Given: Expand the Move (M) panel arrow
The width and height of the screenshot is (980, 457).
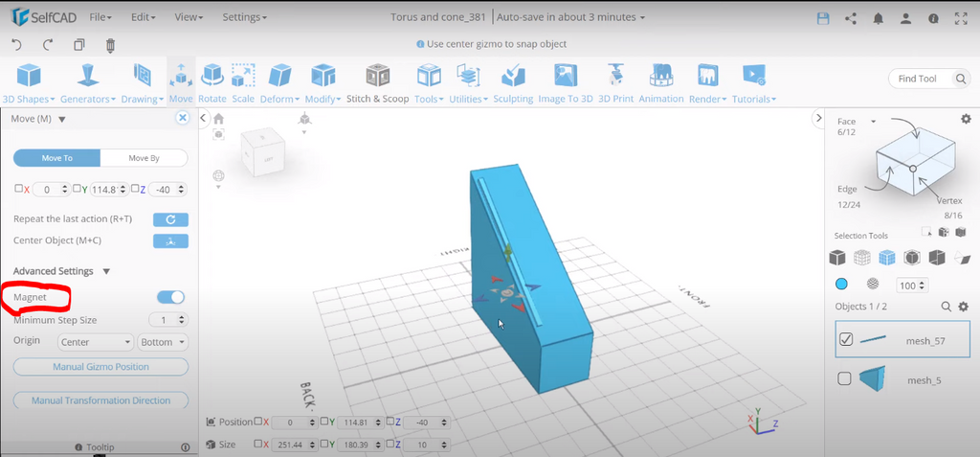Looking at the screenshot, I should (x=62, y=119).
